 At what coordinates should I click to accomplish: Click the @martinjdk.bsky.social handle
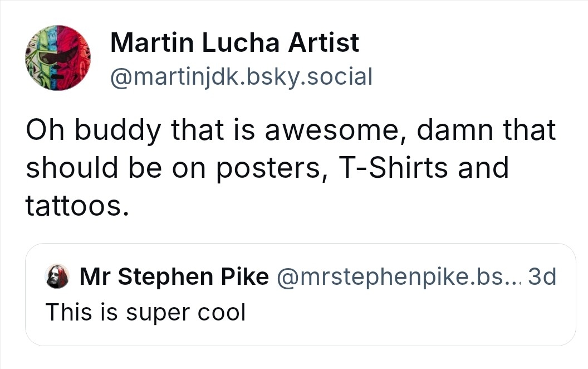[x=241, y=76]
